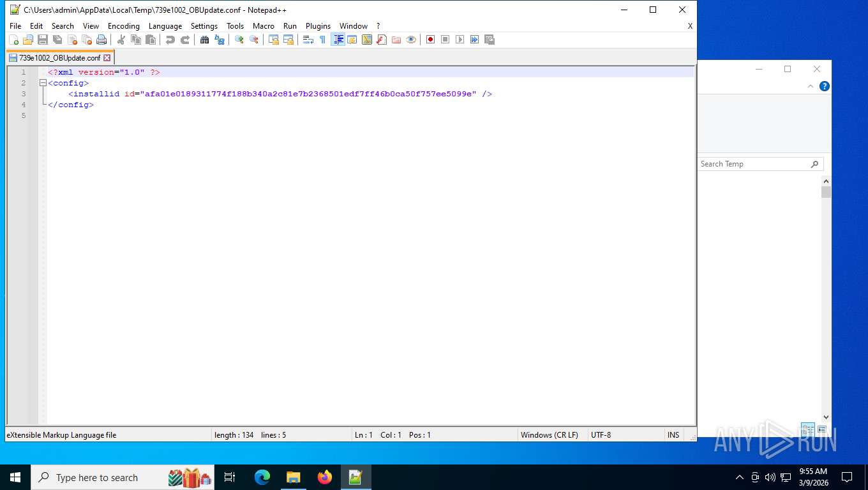Click UTF-8 encoding in status bar
This screenshot has width=868, height=490.
601,435
